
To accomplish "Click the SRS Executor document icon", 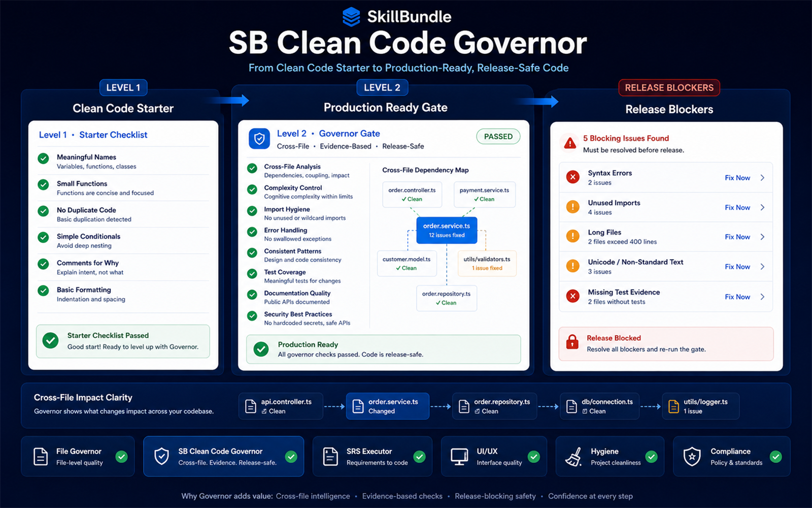I will [x=330, y=457].
